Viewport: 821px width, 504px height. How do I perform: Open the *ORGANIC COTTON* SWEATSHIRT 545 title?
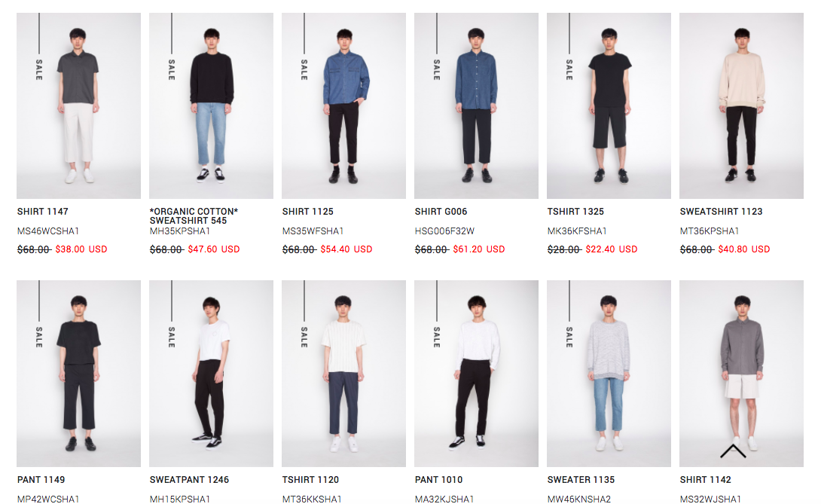(x=194, y=216)
